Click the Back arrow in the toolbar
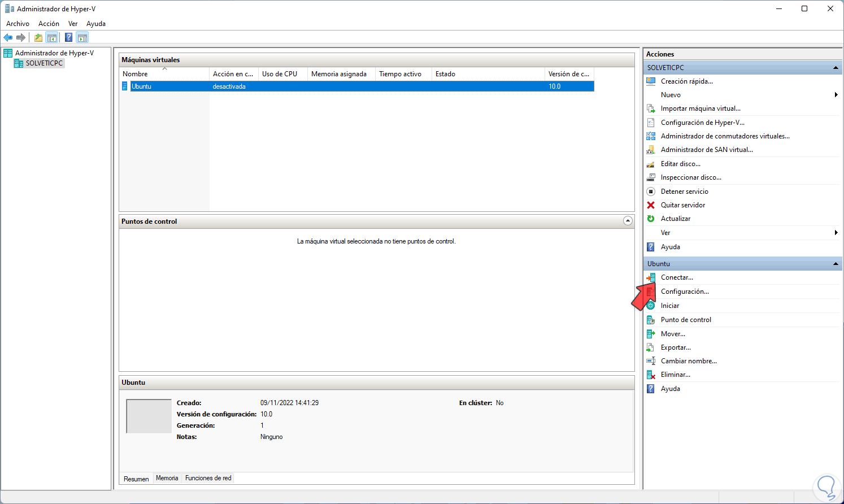 8,38
